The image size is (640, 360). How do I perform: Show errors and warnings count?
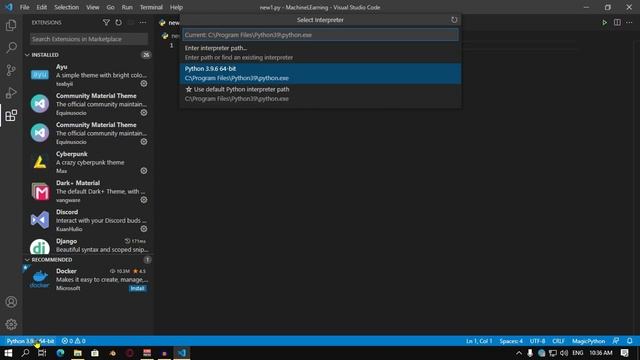tap(73, 341)
